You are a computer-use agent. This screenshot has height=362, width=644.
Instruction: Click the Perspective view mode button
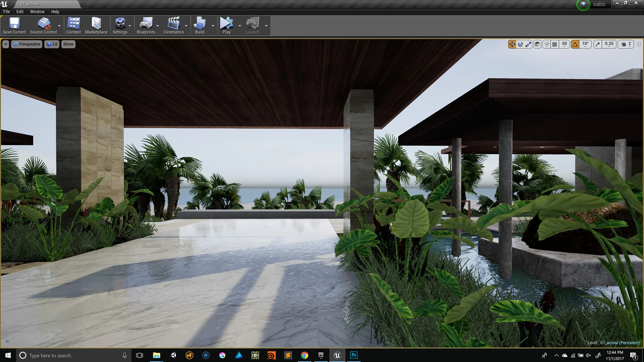tap(27, 44)
